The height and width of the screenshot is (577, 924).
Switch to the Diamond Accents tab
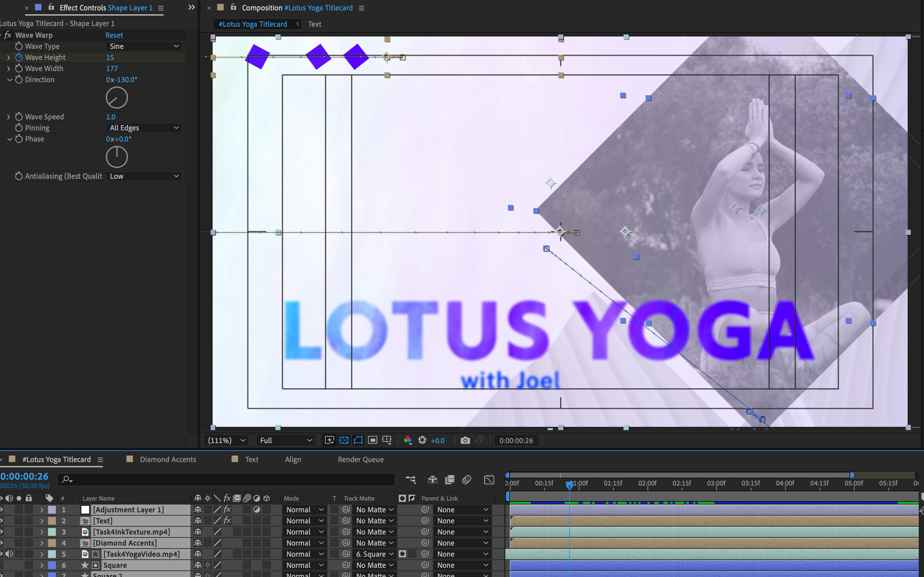pos(168,459)
